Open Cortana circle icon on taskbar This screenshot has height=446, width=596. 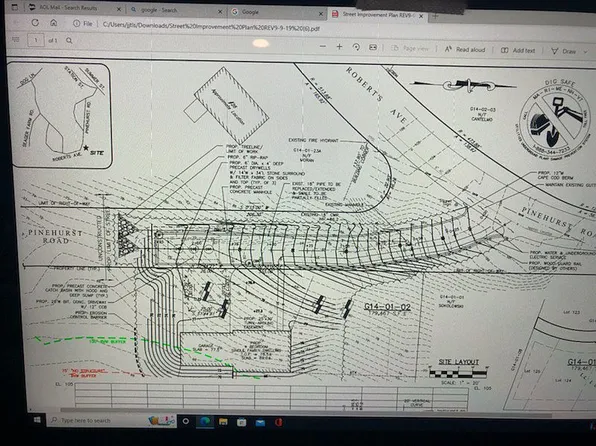185,421
